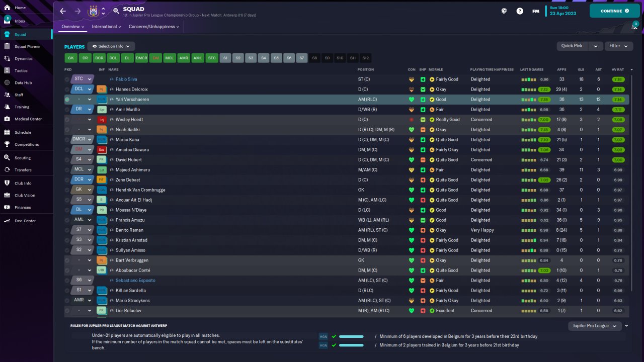Open the Inbox envelope icon
The height and width of the screenshot is (362, 644).
(x=7, y=21)
